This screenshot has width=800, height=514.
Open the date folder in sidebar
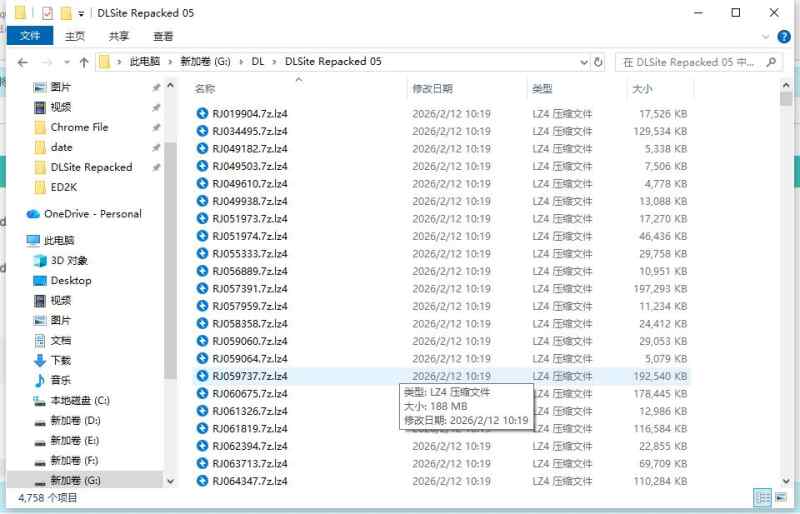[x=61, y=148]
